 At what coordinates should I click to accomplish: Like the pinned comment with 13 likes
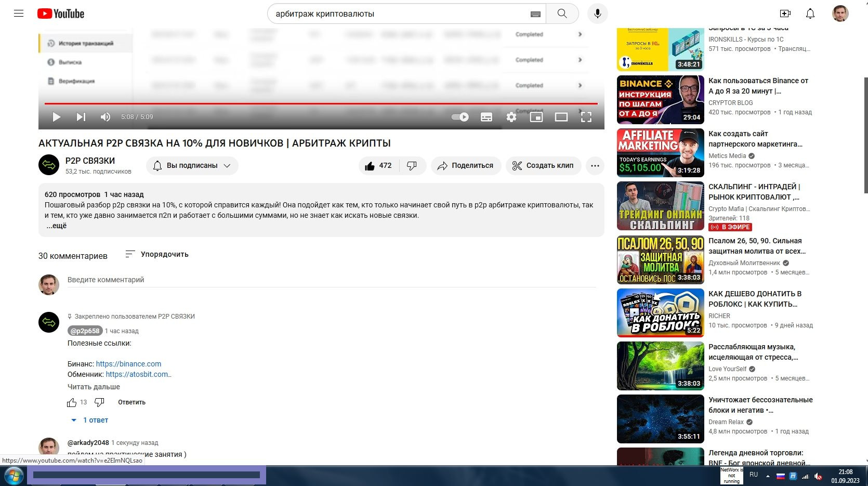pos(72,402)
